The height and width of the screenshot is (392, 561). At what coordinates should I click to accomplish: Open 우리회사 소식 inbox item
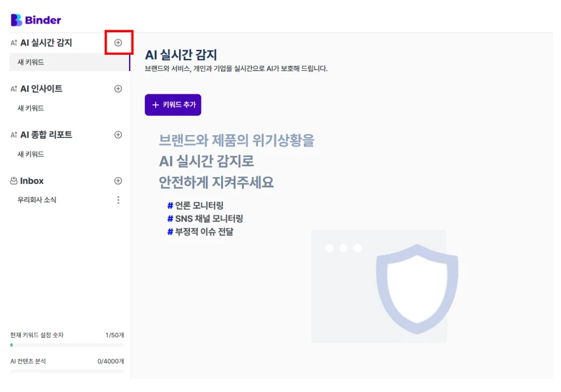(37, 200)
